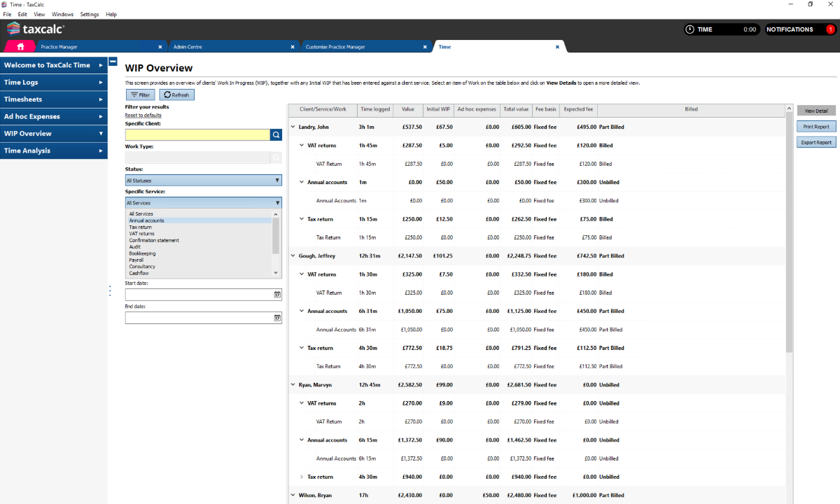This screenshot has height=504, width=840.
Task: Click the Time clock timer icon
Action: tap(690, 29)
